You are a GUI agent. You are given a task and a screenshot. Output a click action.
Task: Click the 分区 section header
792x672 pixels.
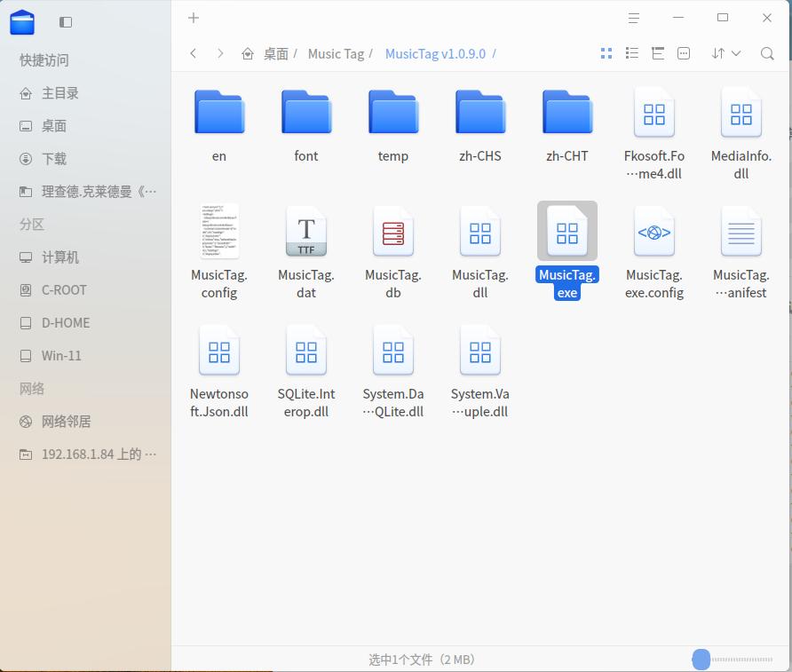(x=32, y=225)
